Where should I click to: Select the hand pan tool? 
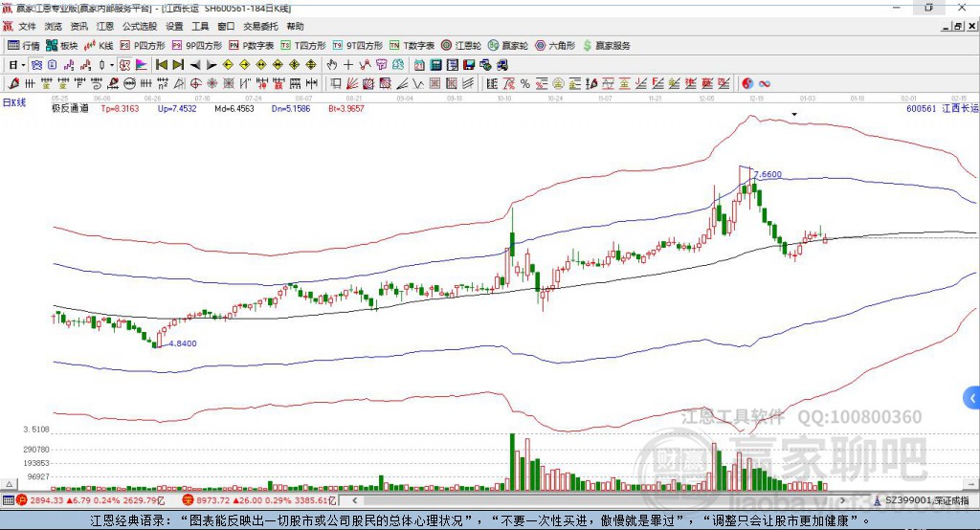click(331, 65)
